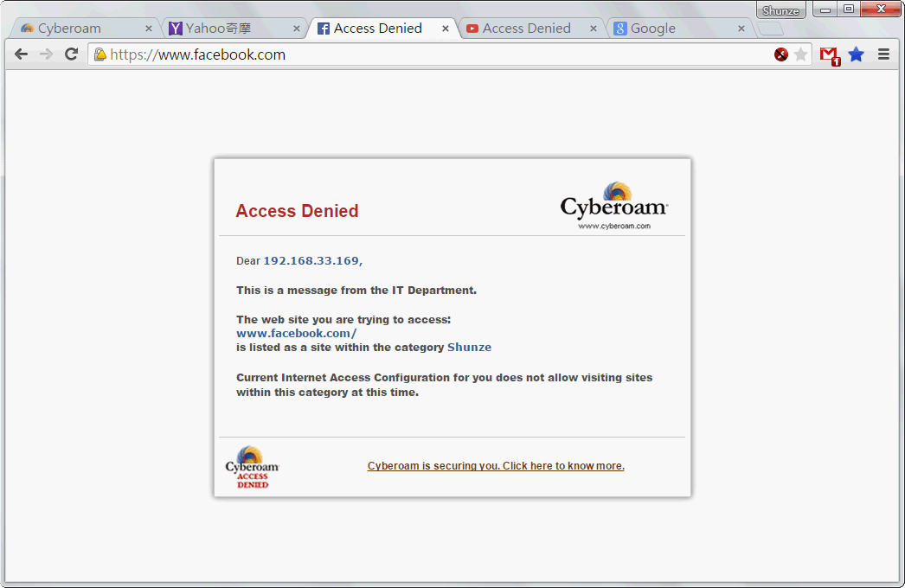Click the Cyberoam tab favicon
The width and height of the screenshot is (905, 588).
pos(27,29)
